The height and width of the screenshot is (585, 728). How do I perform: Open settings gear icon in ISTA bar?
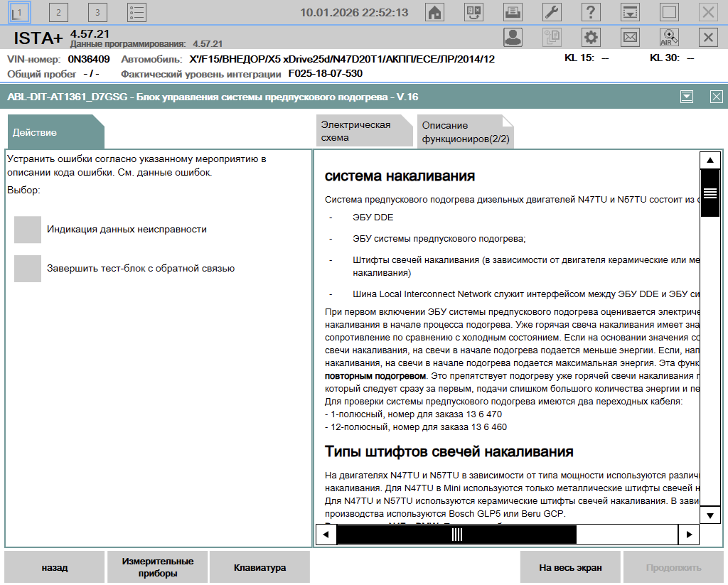click(591, 38)
